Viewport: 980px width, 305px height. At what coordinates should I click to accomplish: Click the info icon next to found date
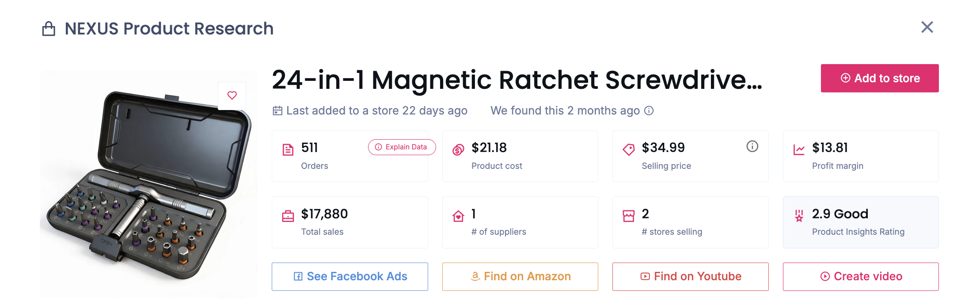648,111
